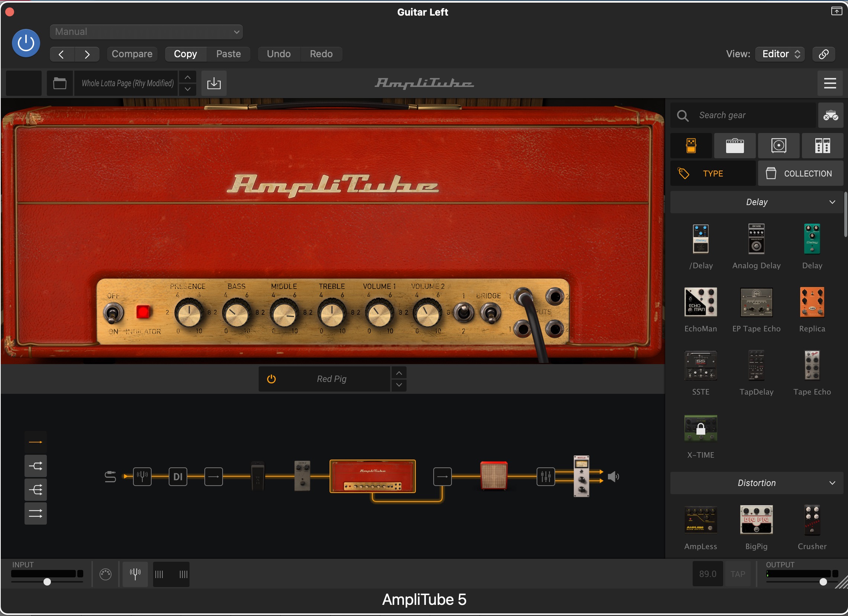The image size is (848, 616).
Task: Toggle Red Pig amp power button
Action: point(271,379)
